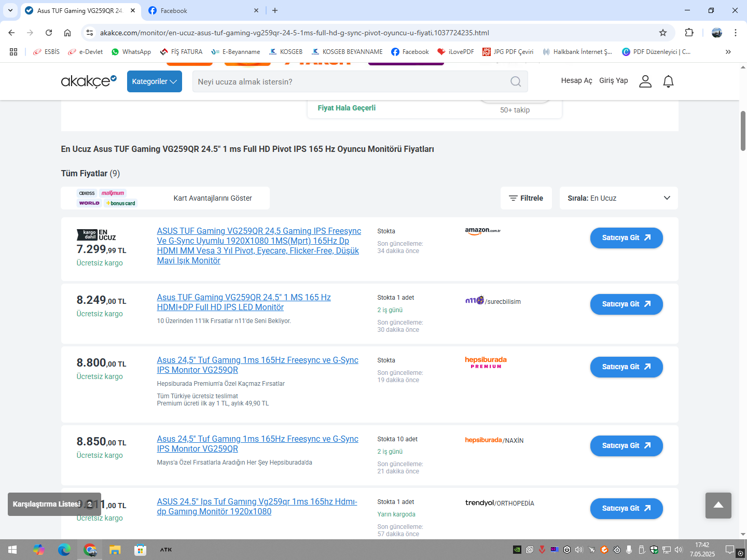The height and width of the screenshot is (560, 747).
Task: Close the Asus TUF Gaming tab
Action: [133, 10]
